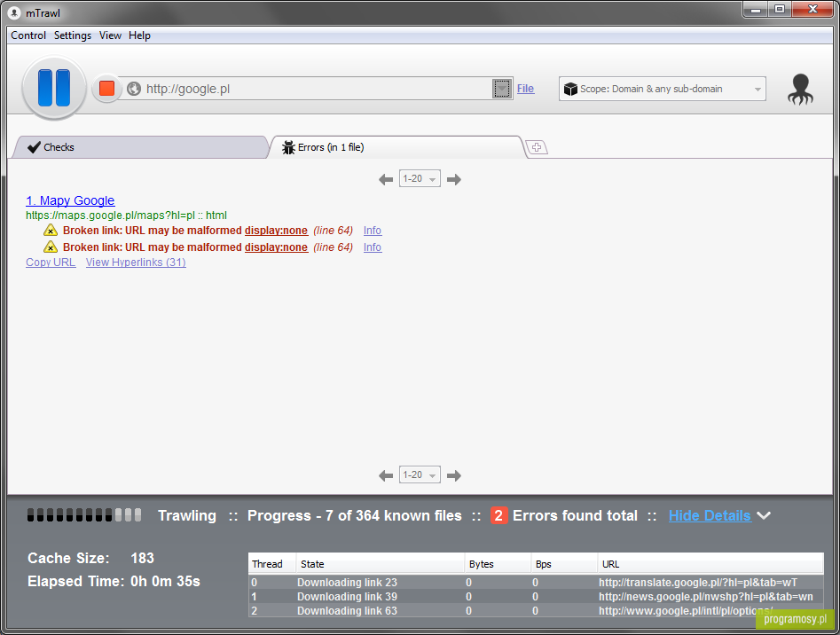Screen dimensions: 840x635
Task: Open the Mapy Google result link
Action: (x=70, y=200)
